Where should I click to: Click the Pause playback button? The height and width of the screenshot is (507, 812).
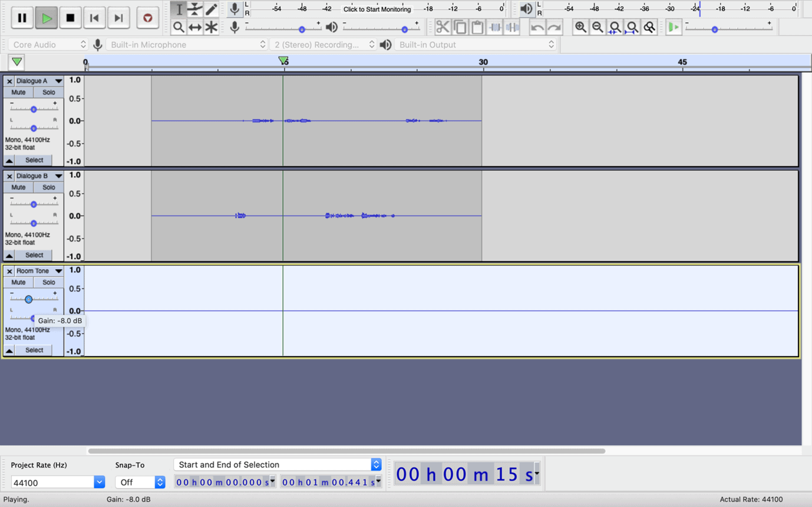(22, 18)
